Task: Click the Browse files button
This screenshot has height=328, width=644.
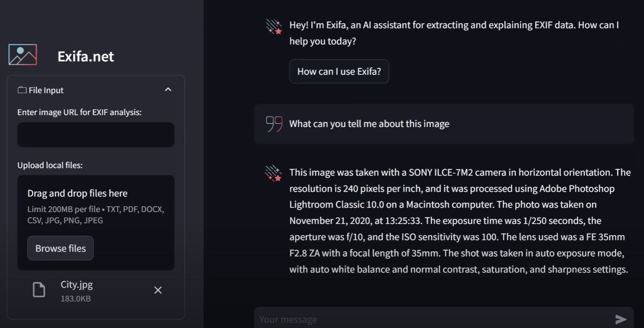Action: coord(60,248)
